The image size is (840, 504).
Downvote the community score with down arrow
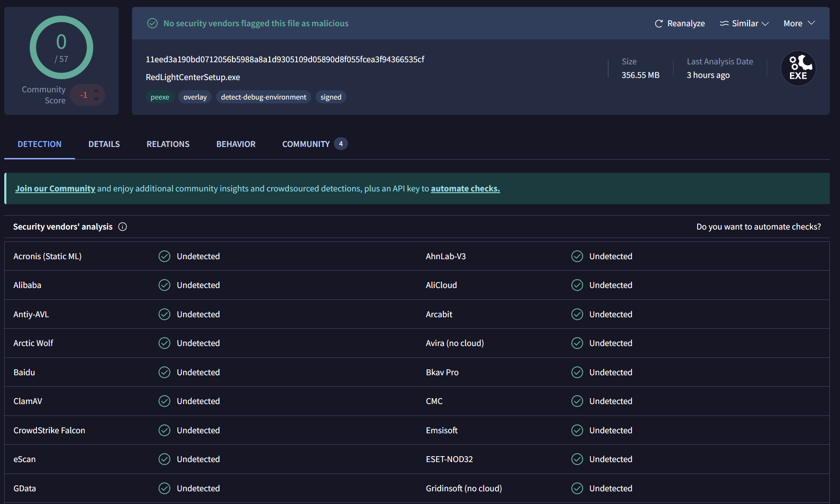[x=97, y=100]
